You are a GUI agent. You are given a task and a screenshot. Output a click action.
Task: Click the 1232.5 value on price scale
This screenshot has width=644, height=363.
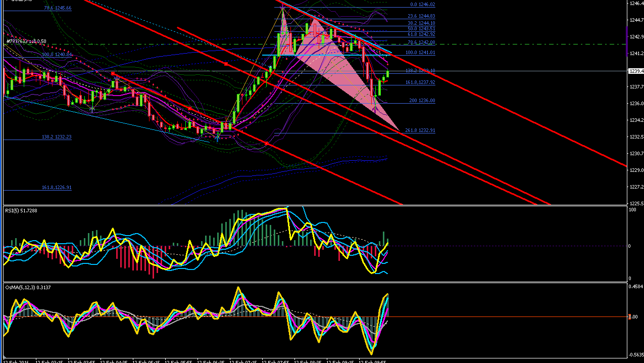click(636, 137)
